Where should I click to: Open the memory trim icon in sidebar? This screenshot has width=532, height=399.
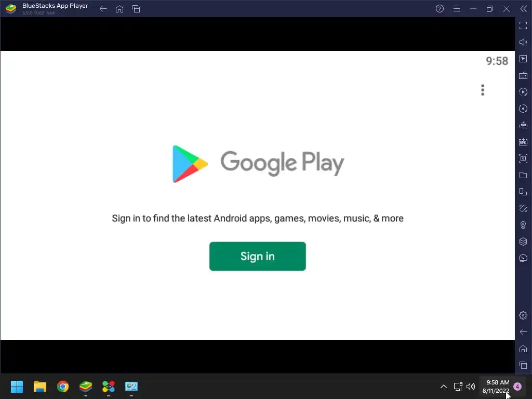(x=523, y=125)
